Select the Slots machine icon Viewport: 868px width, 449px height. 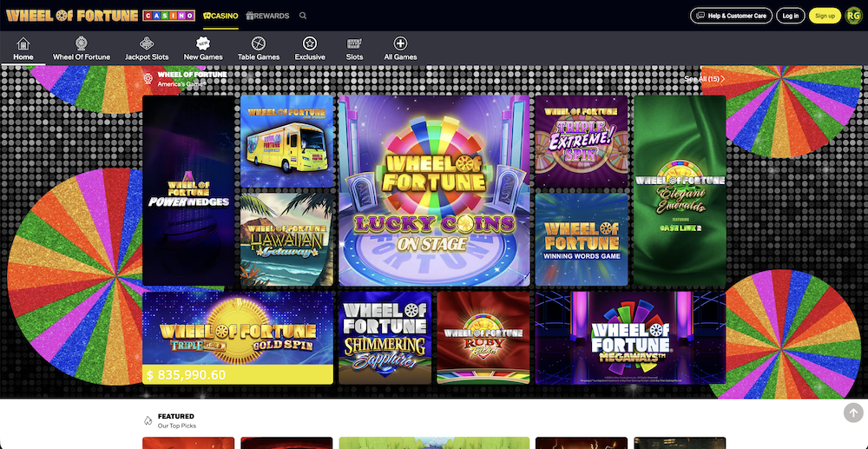tap(354, 43)
